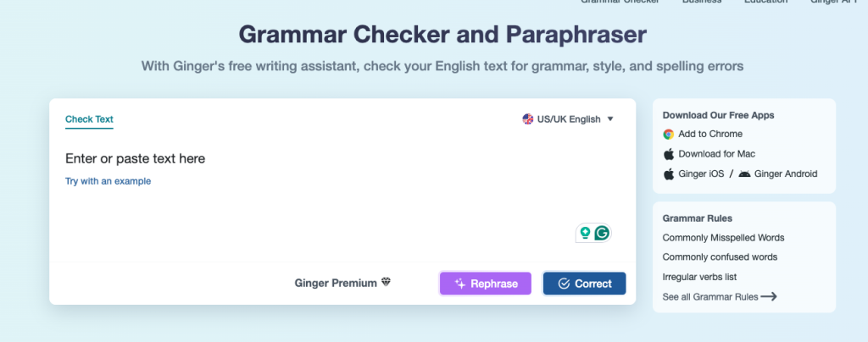Image resolution: width=868 pixels, height=342 pixels.
Task: Open the US/UK English language dropdown
Action: point(568,119)
